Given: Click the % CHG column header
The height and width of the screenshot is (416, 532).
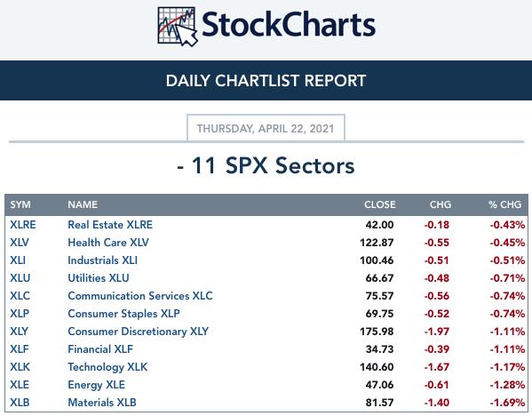Looking at the screenshot, I should (504, 204).
